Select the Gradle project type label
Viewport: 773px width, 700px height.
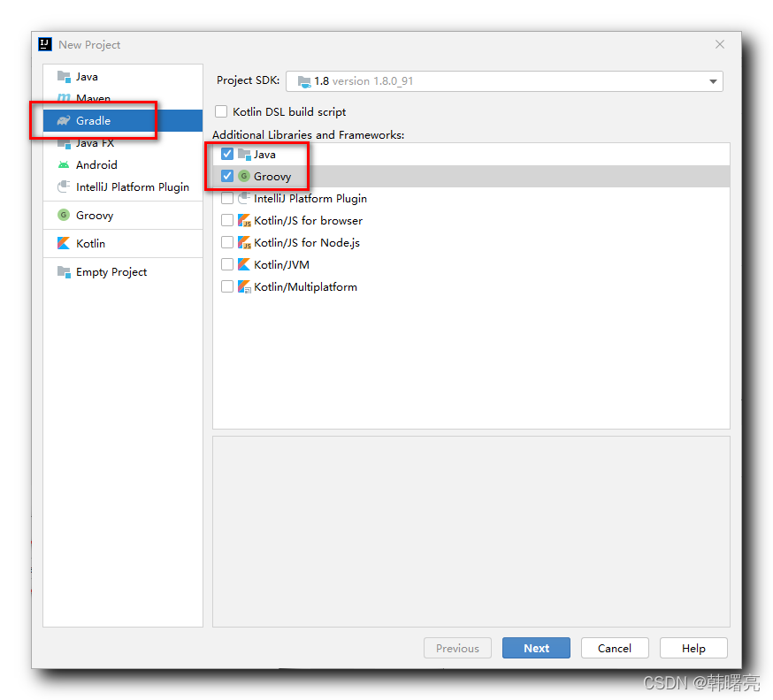click(x=93, y=121)
